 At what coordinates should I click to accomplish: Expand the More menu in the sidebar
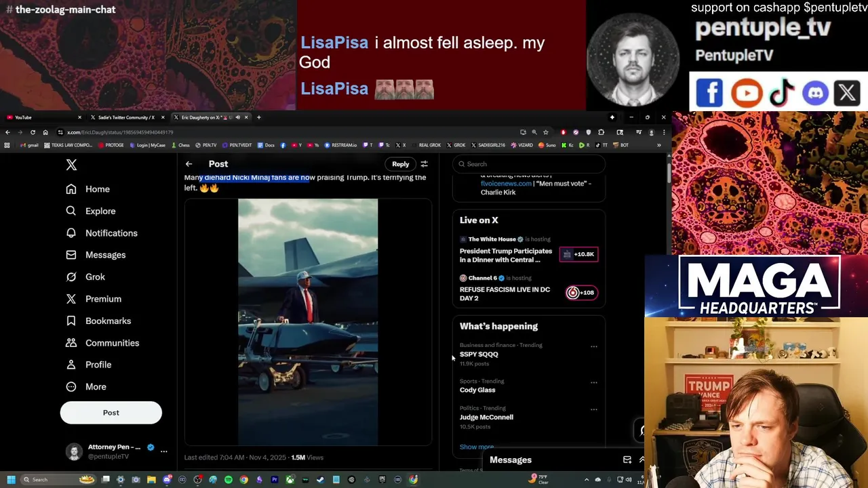(x=85, y=386)
